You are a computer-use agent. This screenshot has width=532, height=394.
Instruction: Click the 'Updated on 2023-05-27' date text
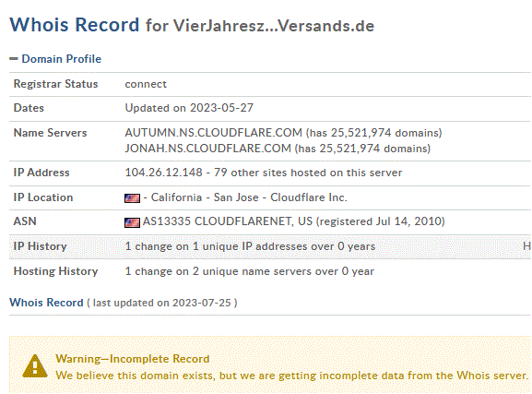[x=189, y=108]
